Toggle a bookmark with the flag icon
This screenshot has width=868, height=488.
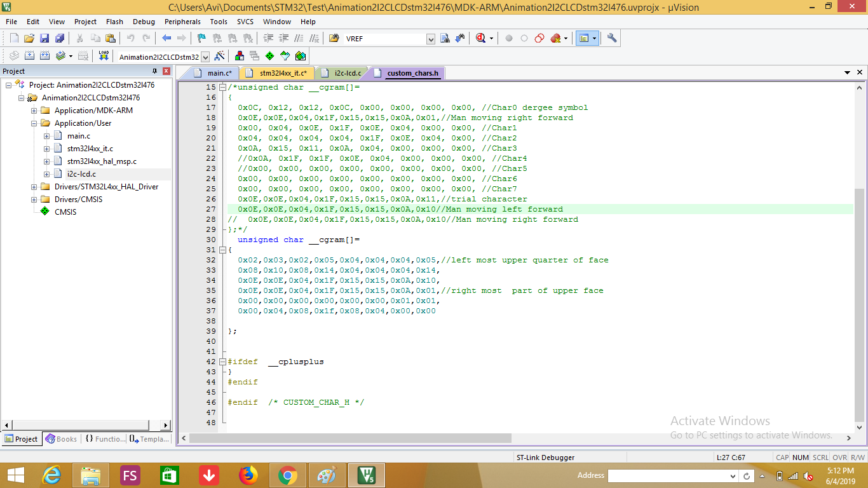point(201,38)
